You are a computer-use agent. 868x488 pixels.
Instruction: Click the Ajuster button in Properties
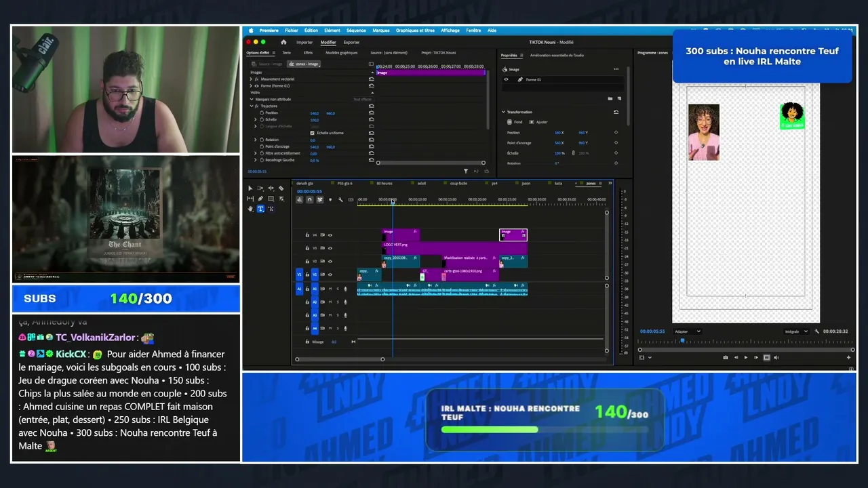pyautogui.click(x=538, y=122)
